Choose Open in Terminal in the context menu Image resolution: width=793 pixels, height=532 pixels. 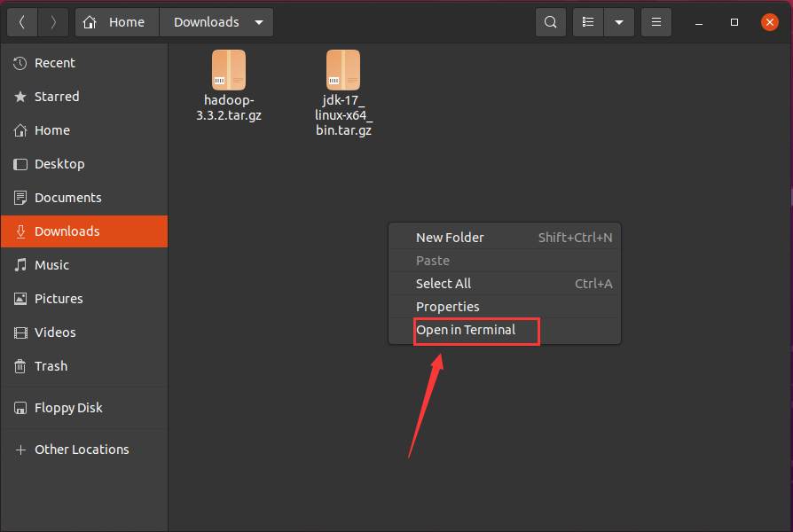pyautogui.click(x=505, y=330)
